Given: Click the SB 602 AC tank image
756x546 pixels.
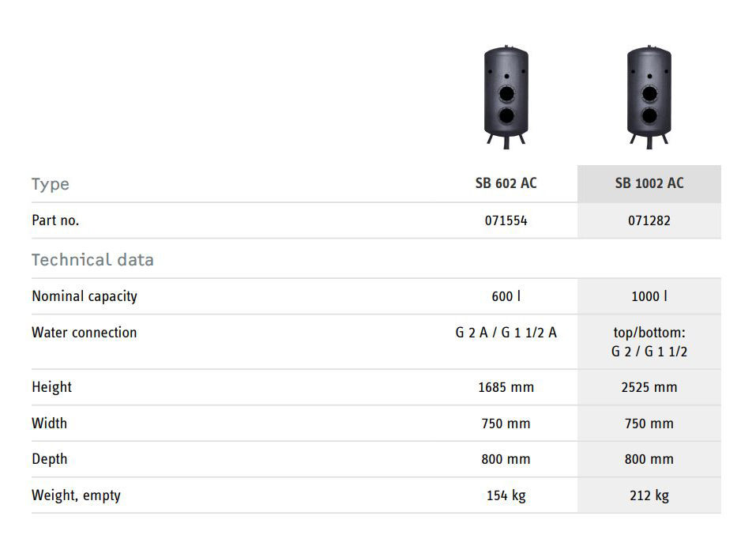Looking at the screenshot, I should (506, 96).
